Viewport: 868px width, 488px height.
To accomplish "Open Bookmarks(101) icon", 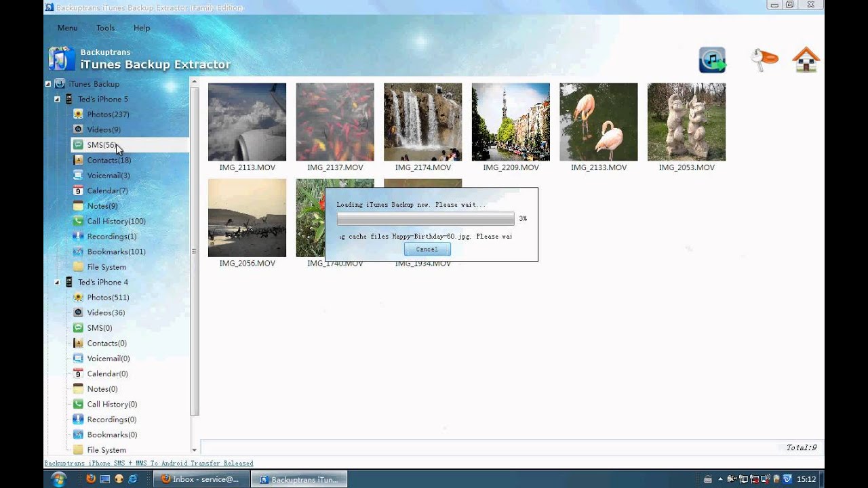I will (x=78, y=251).
